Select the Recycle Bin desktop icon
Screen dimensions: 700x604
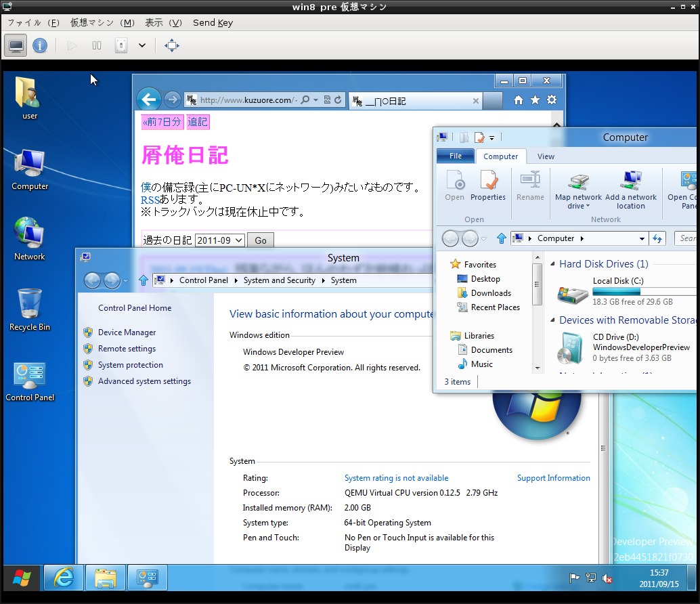30,309
